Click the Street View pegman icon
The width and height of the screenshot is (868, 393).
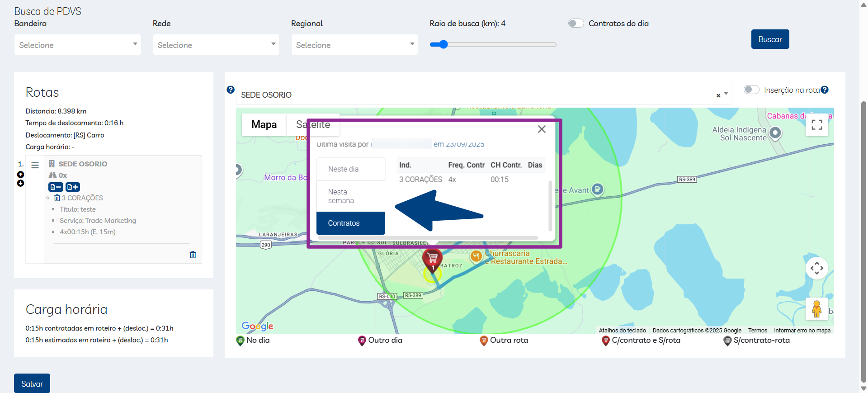point(816,309)
